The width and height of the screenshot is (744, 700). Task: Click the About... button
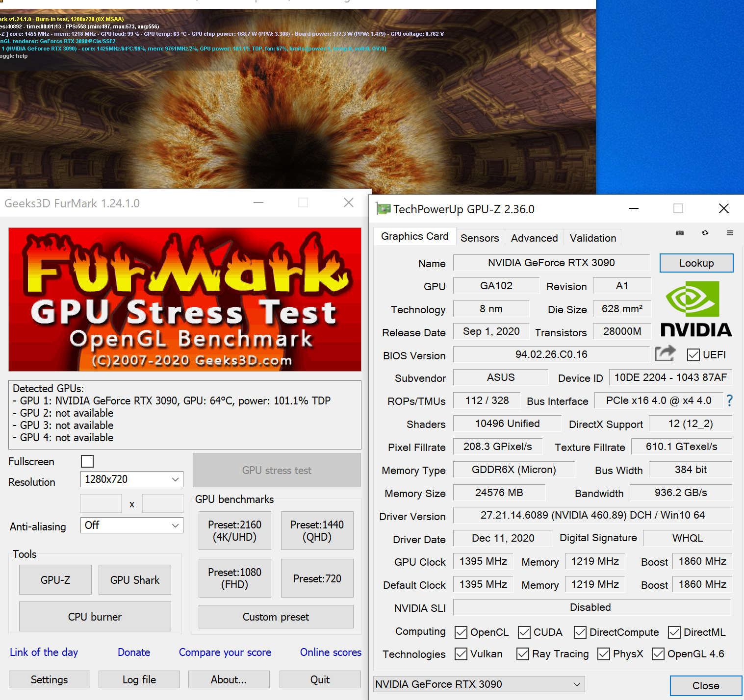tap(229, 679)
